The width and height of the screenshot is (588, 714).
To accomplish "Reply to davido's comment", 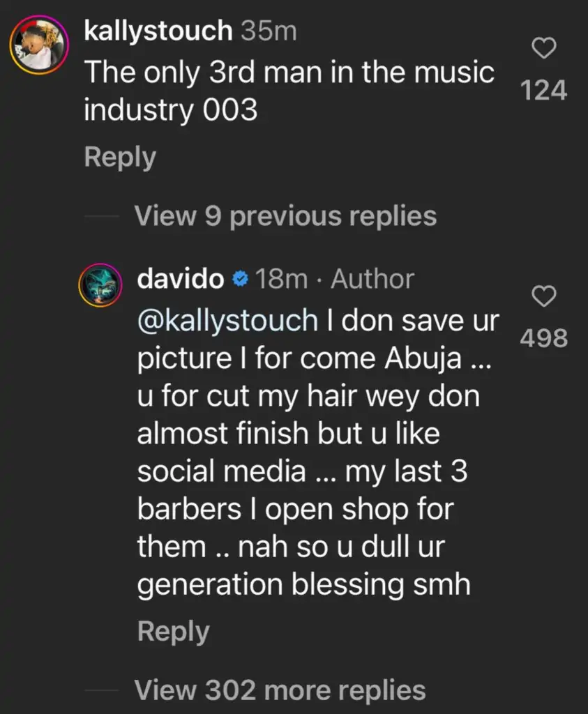I will point(173,632).
